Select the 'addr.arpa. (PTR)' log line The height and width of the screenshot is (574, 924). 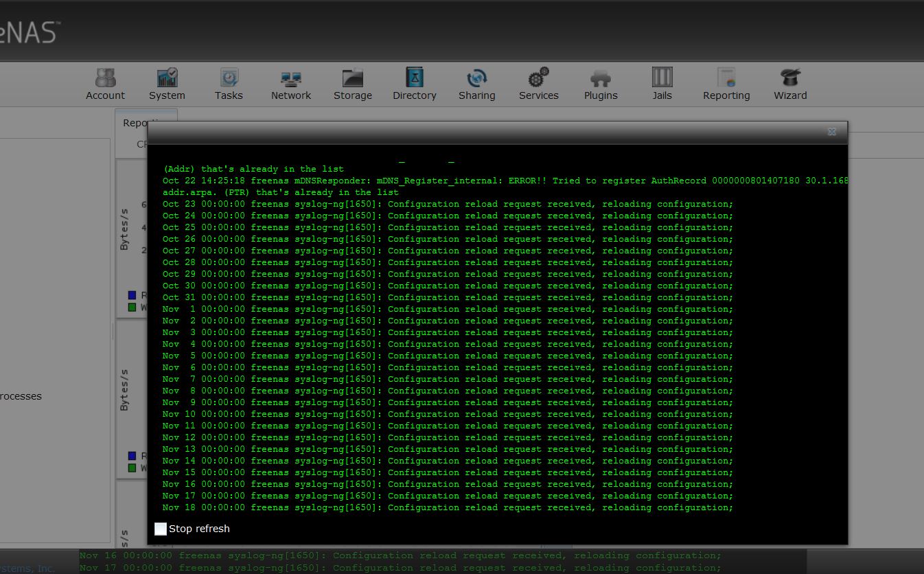(281, 192)
